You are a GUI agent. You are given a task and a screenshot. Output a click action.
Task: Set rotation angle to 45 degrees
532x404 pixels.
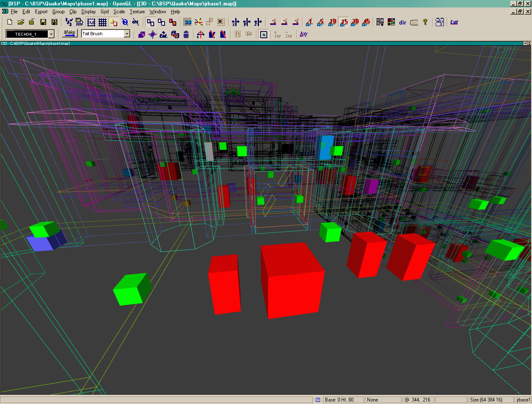tap(366, 22)
